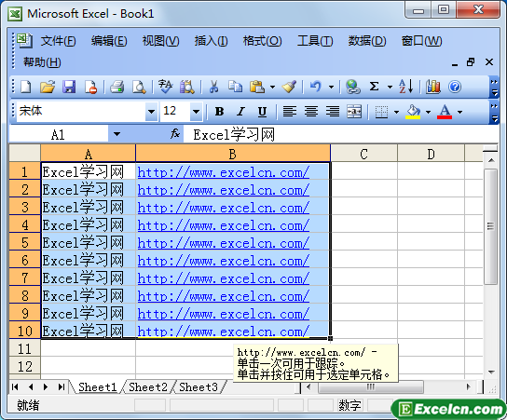Click the Insert Hyperlink globe icon
Screen dimensions: 507x420
click(x=353, y=87)
